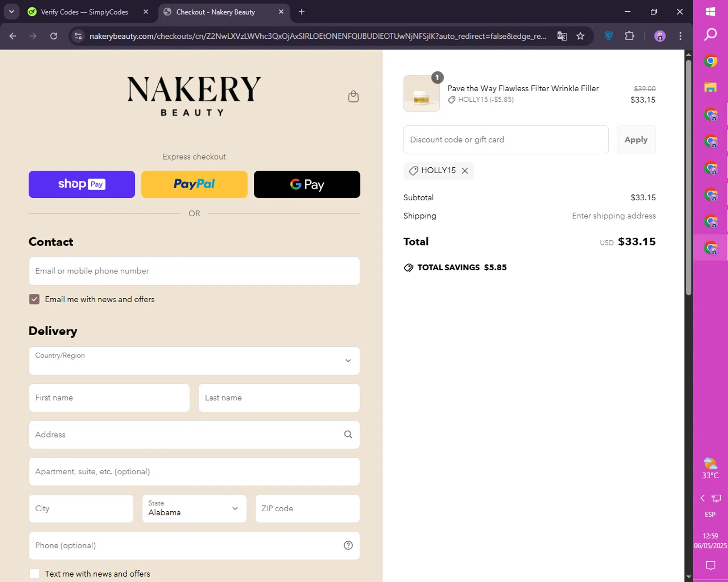Open the State dropdown showing Alabama
Viewport: 728px width, 582px height.
[194, 508]
